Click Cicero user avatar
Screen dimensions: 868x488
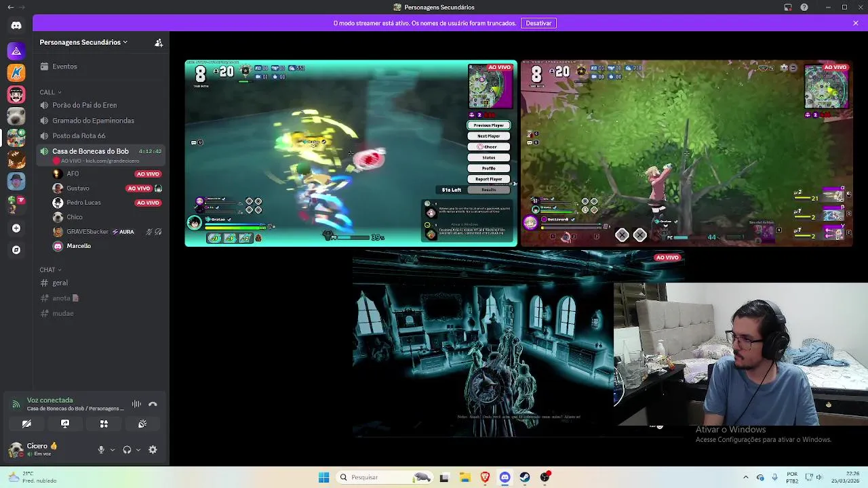(16, 449)
